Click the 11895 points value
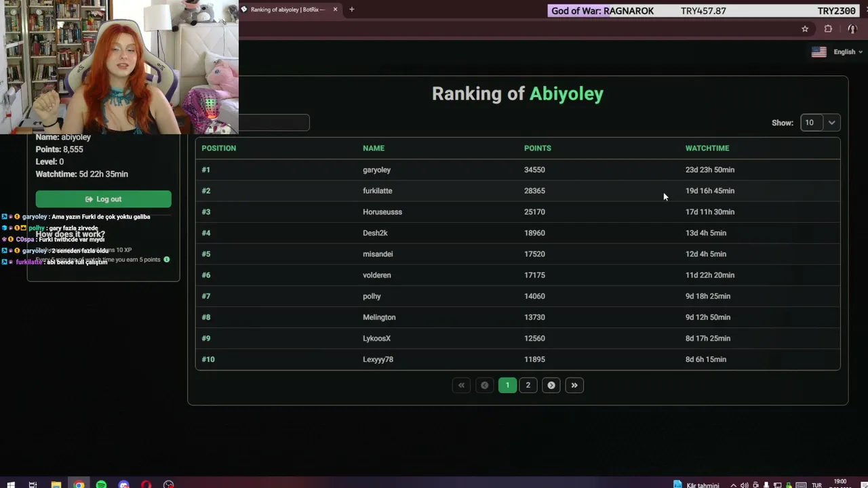This screenshot has width=868, height=488. tap(534, 359)
